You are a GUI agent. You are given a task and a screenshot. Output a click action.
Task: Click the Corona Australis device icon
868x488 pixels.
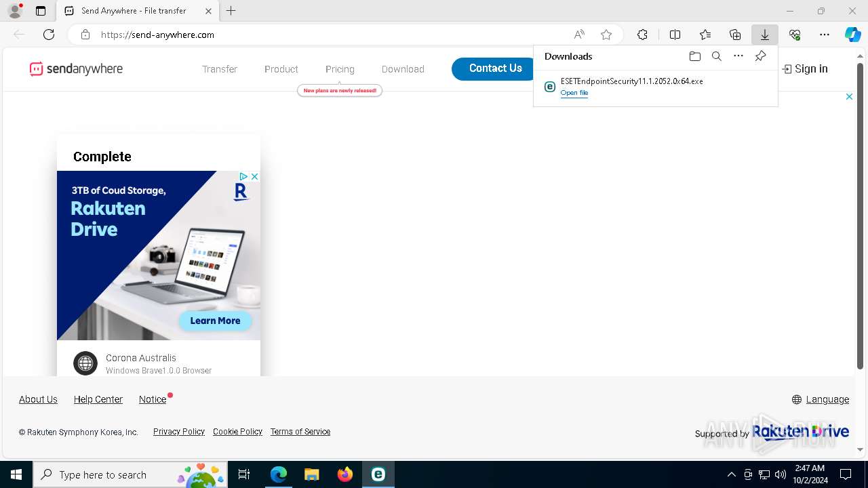coord(85,363)
